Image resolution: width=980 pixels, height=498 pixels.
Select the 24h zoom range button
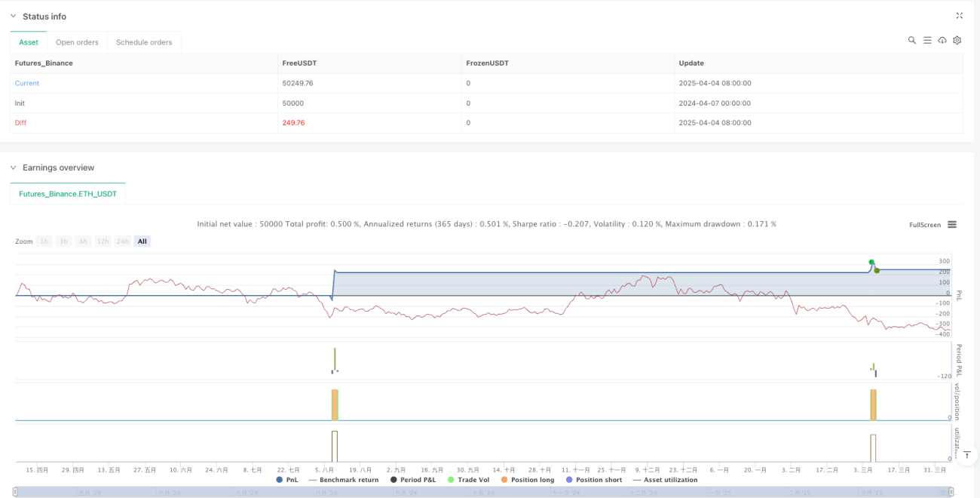[x=123, y=241]
